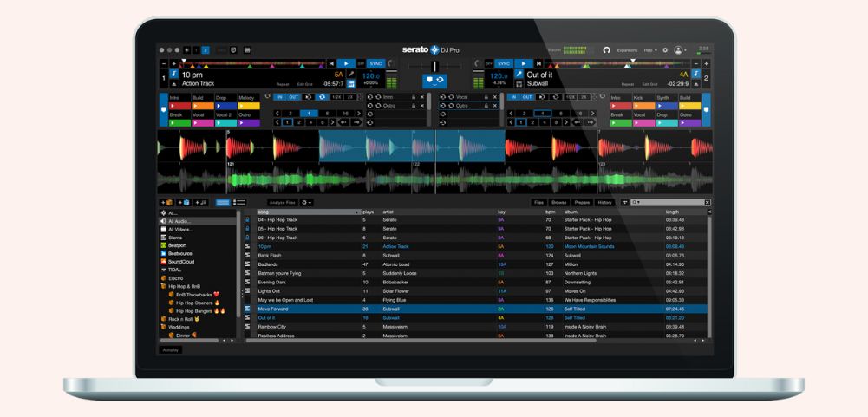Image resolution: width=868 pixels, height=417 pixels.
Task: Open stems microphone icon on deck 2
Action: coord(519,74)
